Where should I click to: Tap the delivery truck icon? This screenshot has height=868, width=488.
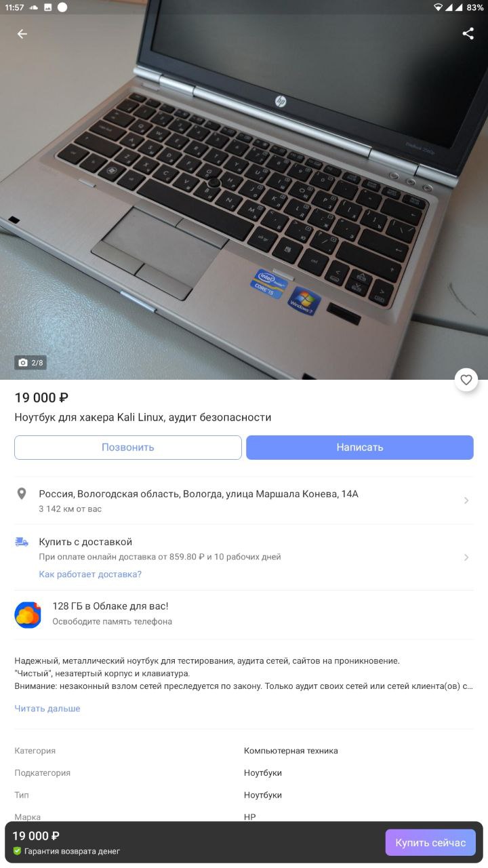(x=22, y=542)
